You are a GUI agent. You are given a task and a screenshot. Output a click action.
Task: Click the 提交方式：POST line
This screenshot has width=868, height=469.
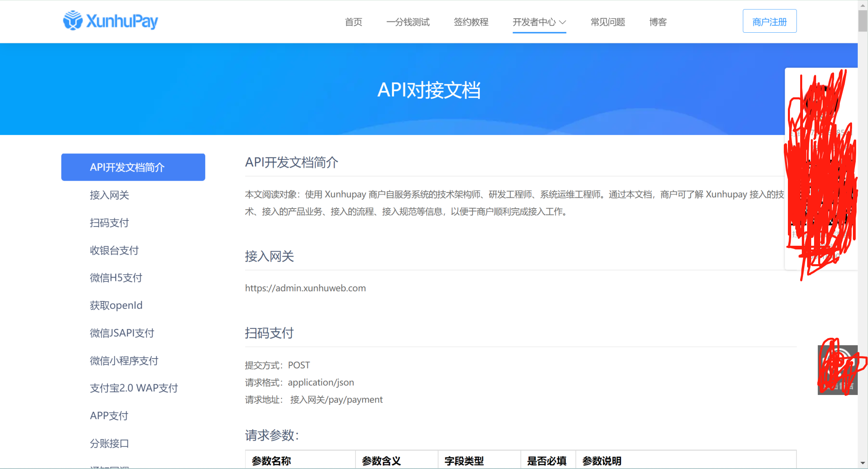coord(277,365)
